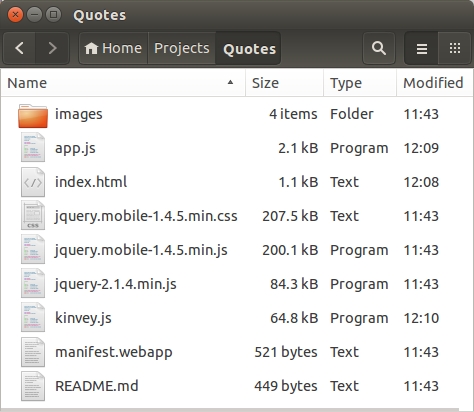Sort files by Size column
The width and height of the screenshot is (474, 412).
284,83
